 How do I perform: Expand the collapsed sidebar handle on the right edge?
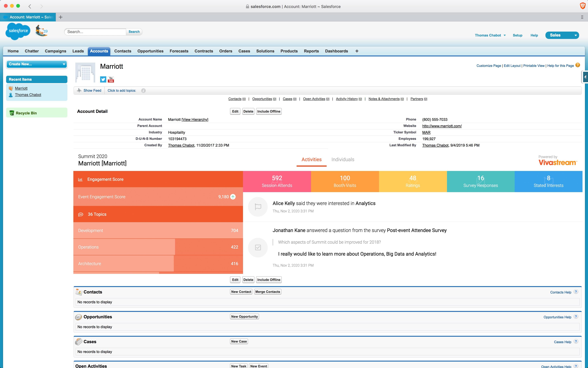click(585, 77)
